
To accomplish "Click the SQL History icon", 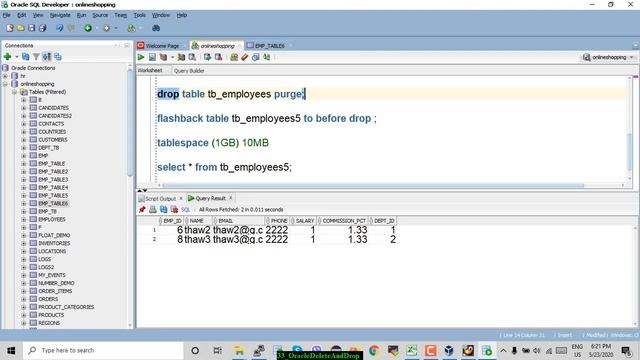I will click(x=256, y=57).
